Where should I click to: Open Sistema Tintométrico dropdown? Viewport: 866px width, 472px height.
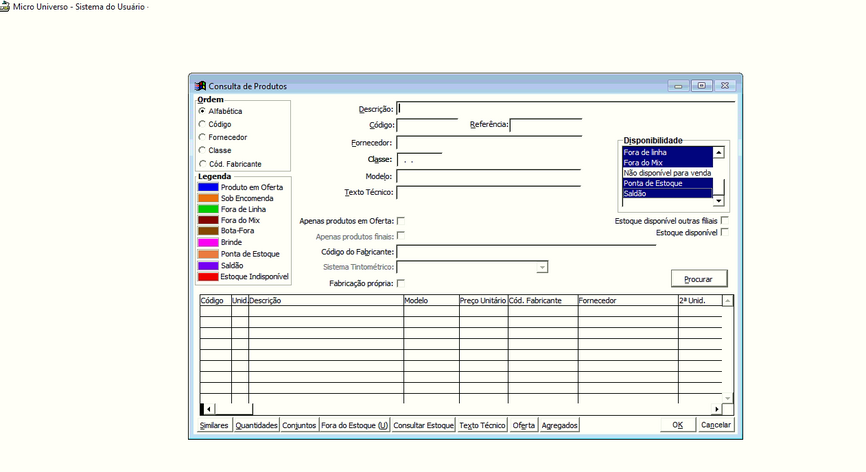click(x=542, y=267)
